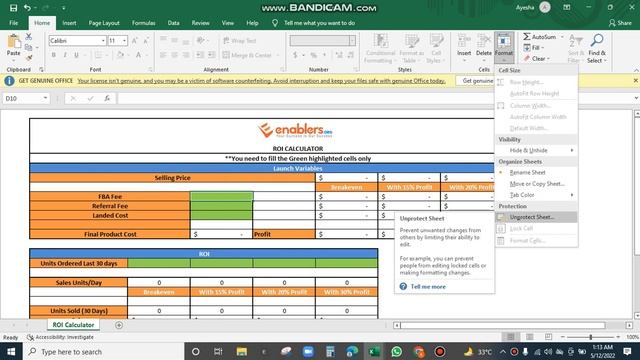This screenshot has height=360, width=640.
Task: Click the Get genuine Office button
Action: 475,81
